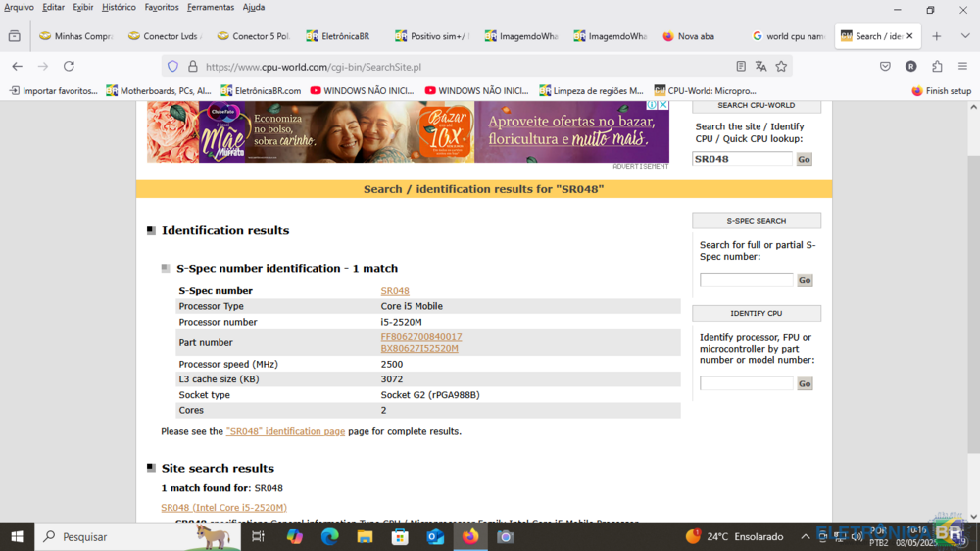Image resolution: width=980 pixels, height=551 pixels.
Task: Click the S-Spec search input field
Action: tap(746, 280)
